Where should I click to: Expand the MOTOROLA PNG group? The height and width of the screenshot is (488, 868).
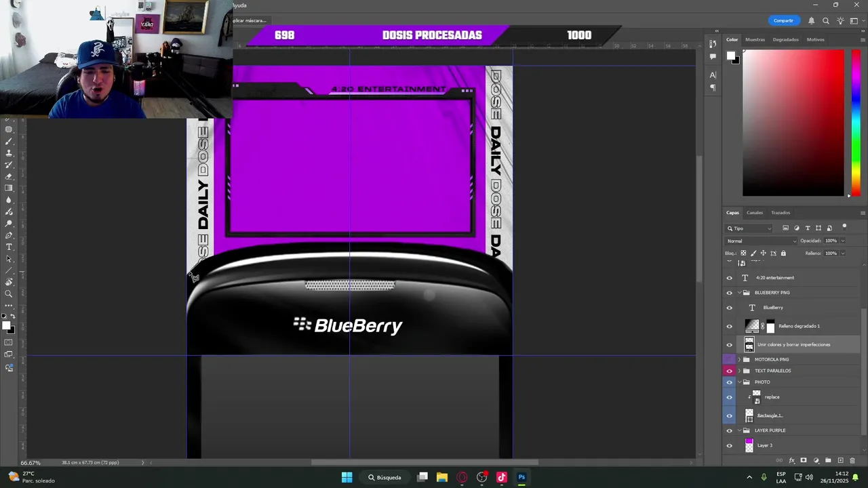(739, 359)
